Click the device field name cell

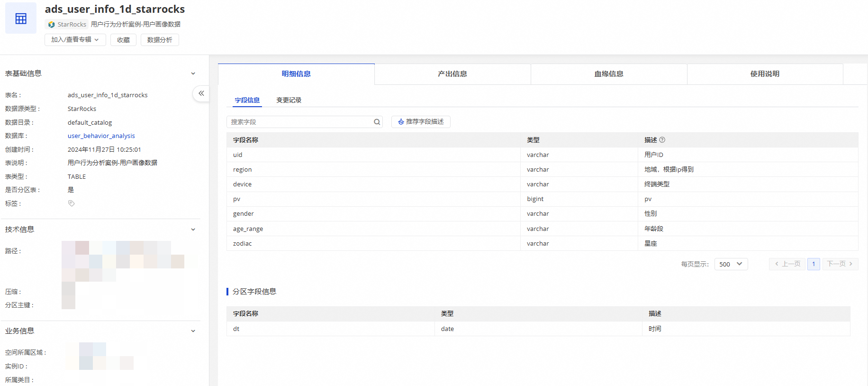[373, 184]
